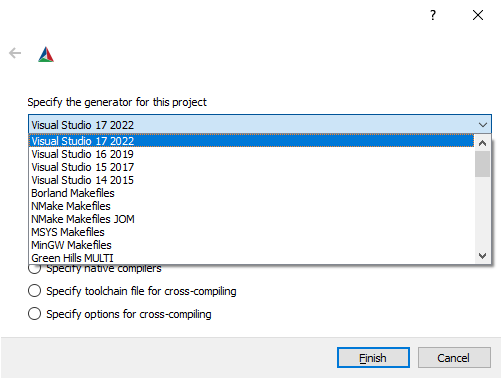Click the scrollbar up arrow in generator list
502x379 pixels.
tap(482, 143)
